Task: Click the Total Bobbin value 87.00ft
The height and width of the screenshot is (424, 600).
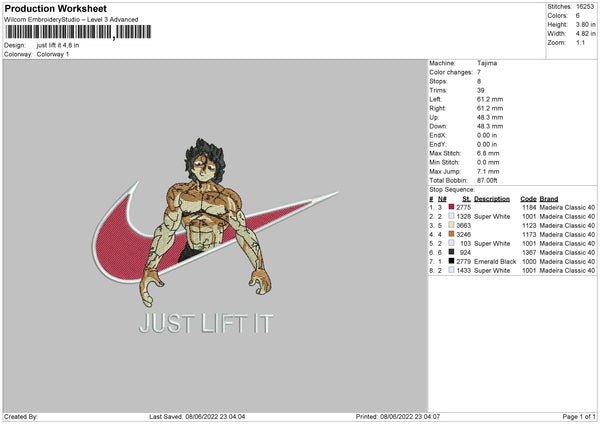Action: (x=487, y=180)
